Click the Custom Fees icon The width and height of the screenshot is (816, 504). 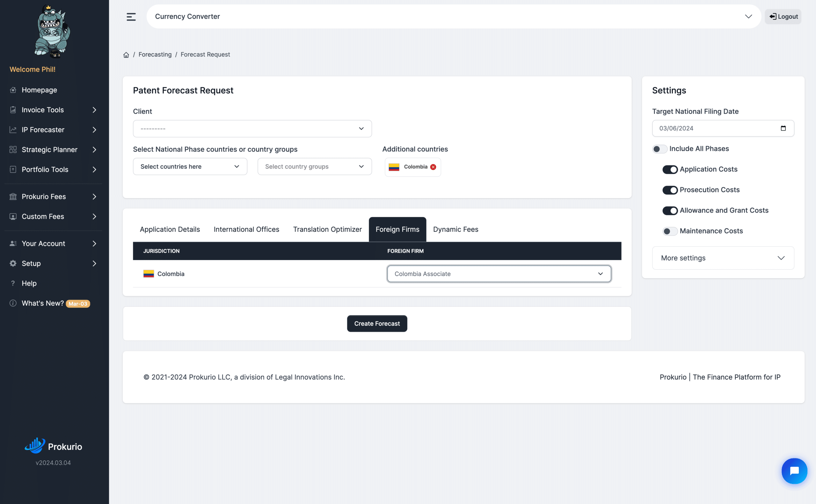[x=13, y=217]
